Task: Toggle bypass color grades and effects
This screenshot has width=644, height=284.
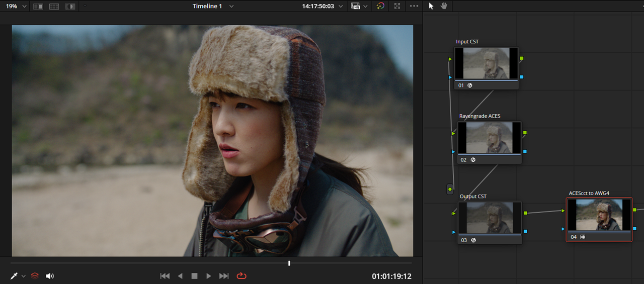Action: [380, 6]
